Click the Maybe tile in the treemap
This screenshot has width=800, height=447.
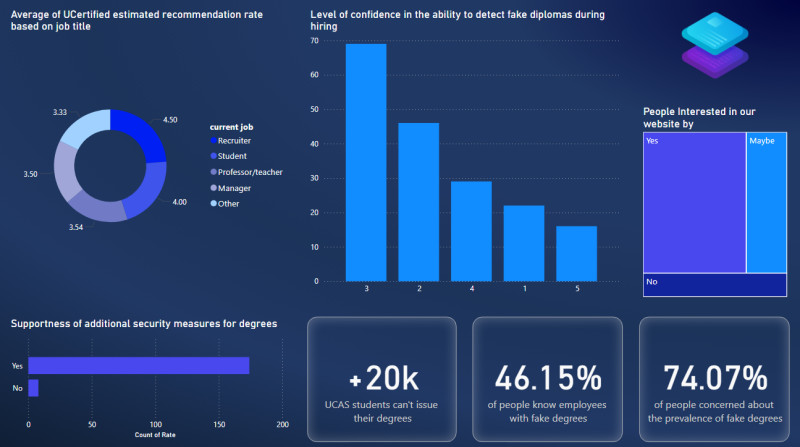[766, 205]
